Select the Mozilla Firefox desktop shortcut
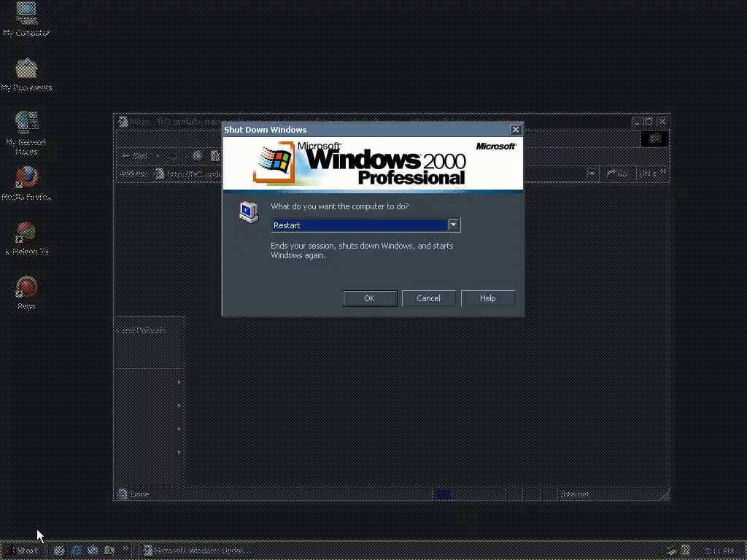Screen dimensions: 747x560 pos(26,183)
